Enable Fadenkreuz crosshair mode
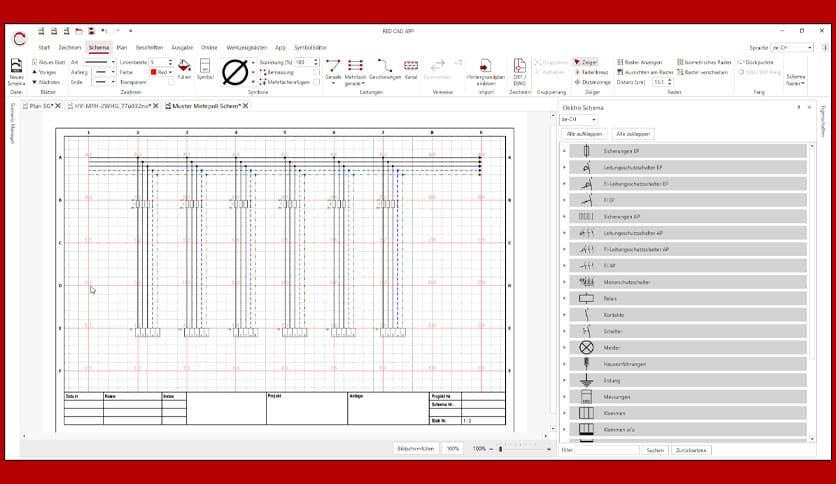The width and height of the screenshot is (836, 484). pyautogui.click(x=591, y=72)
